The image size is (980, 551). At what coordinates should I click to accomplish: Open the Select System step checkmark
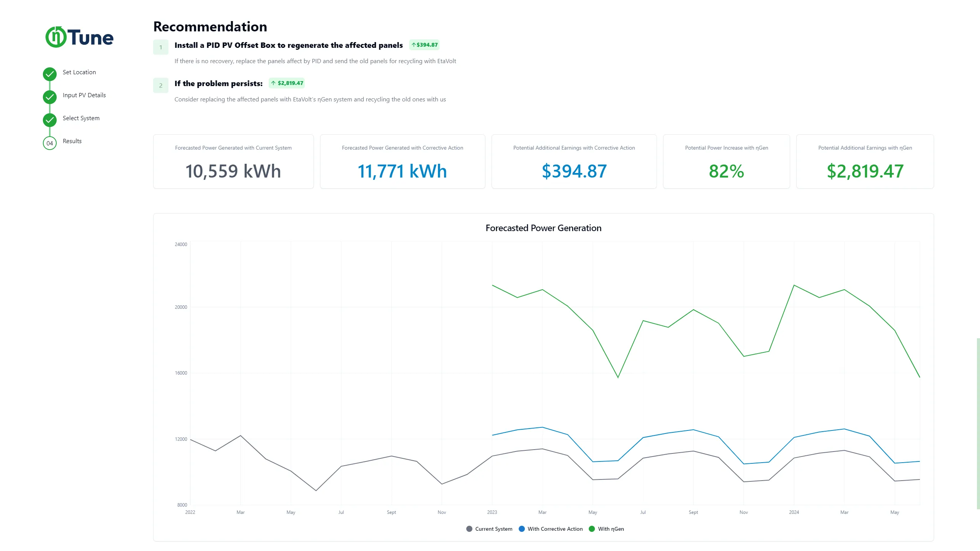click(x=50, y=120)
